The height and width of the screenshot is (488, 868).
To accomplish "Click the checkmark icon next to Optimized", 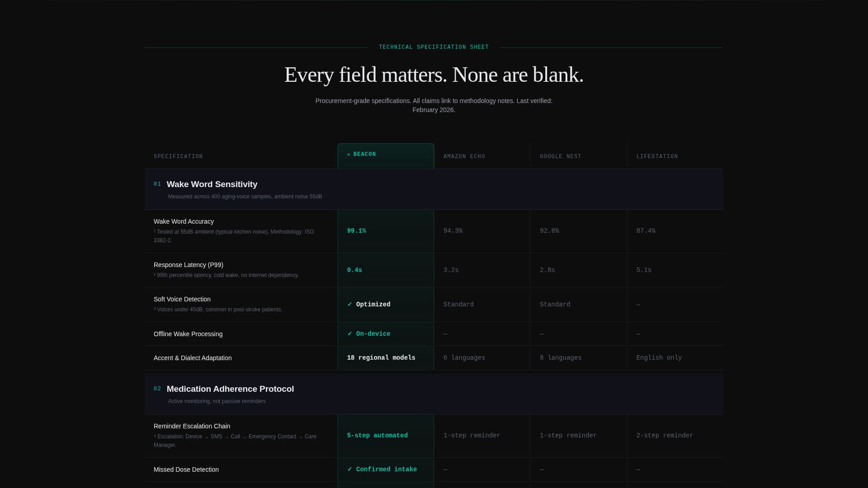I will (349, 305).
